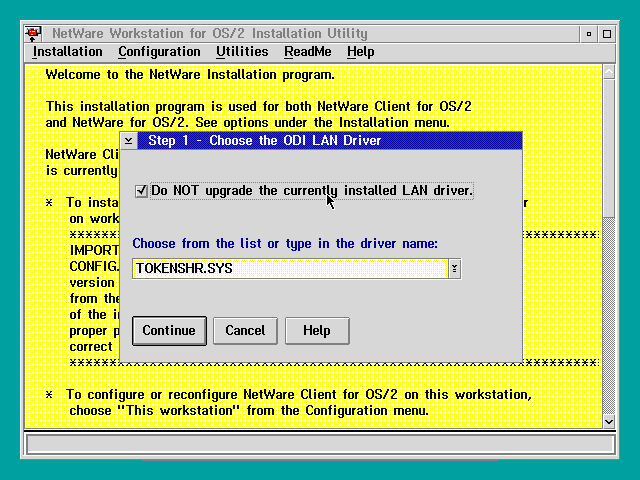Click the Help button in dialog

(x=317, y=331)
